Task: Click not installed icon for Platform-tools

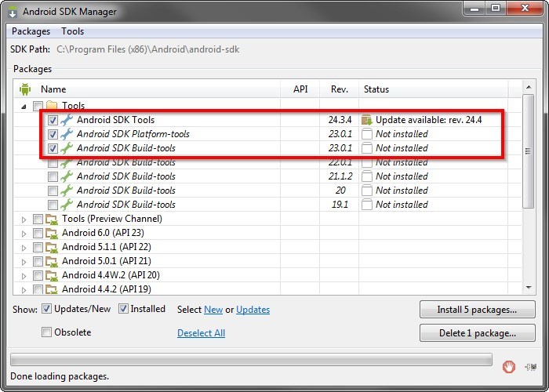Action: [x=366, y=134]
